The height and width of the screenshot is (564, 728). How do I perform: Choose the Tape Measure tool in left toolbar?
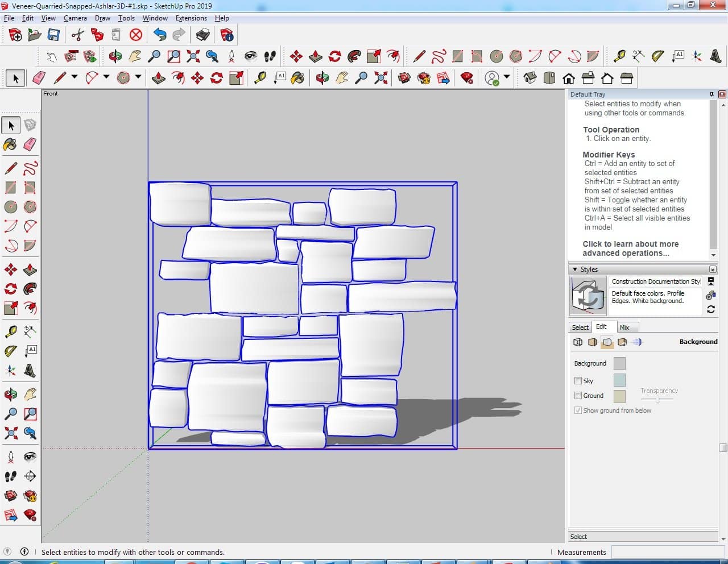coord(10,331)
